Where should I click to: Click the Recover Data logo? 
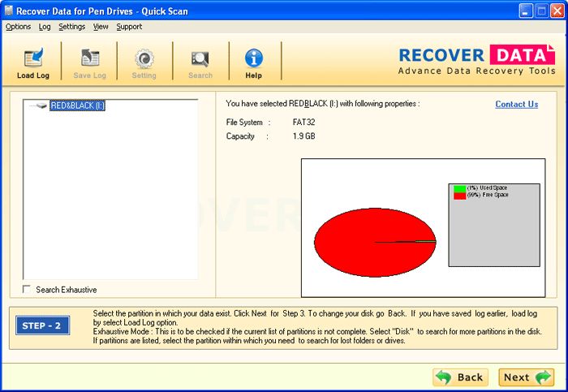click(x=476, y=60)
